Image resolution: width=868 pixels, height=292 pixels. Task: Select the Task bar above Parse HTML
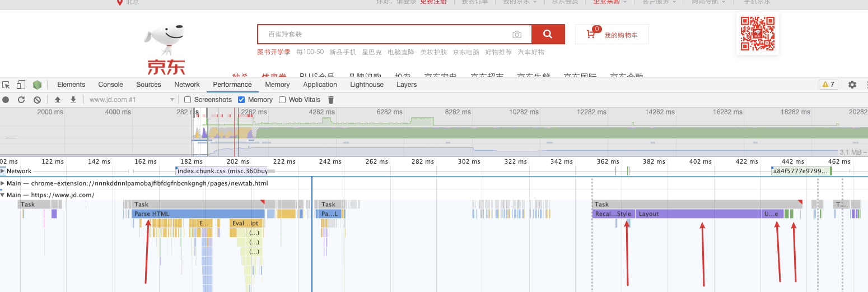click(198, 204)
